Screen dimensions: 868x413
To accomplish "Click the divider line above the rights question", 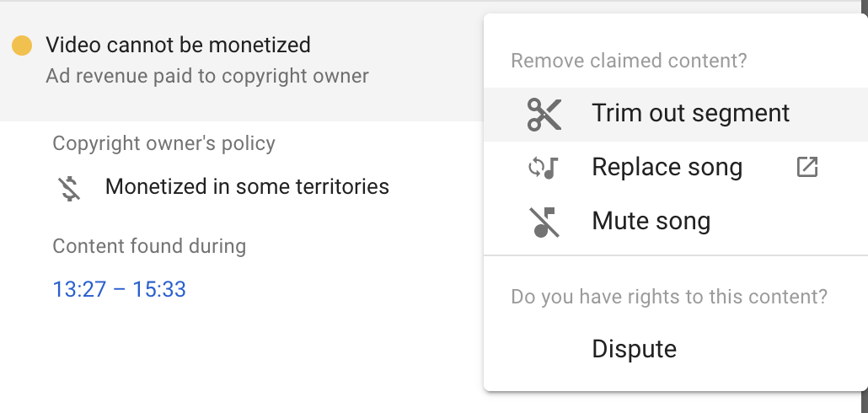I will click(x=675, y=255).
